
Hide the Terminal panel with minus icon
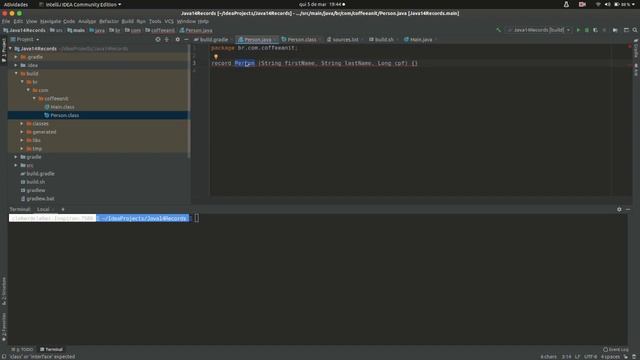tap(628, 209)
